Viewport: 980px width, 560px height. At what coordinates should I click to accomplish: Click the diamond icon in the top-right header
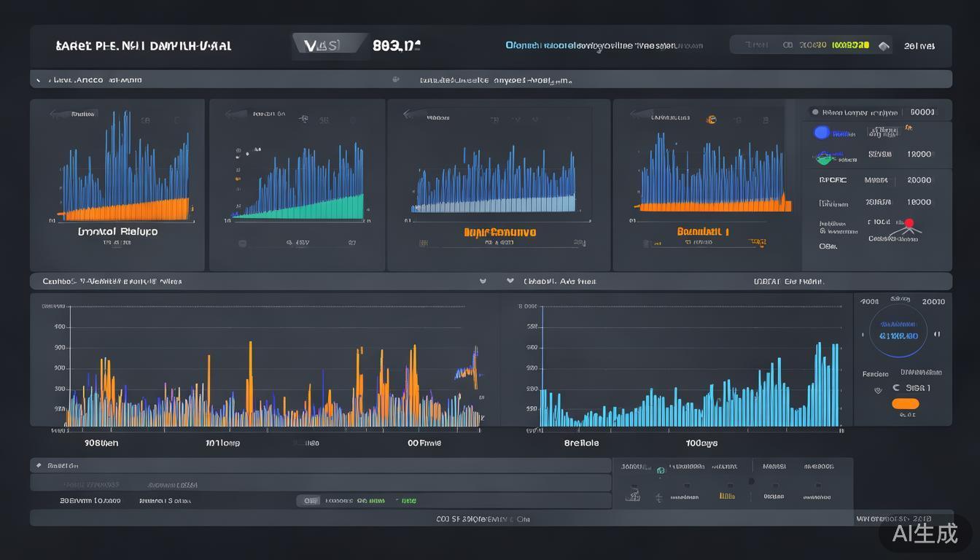point(884,45)
